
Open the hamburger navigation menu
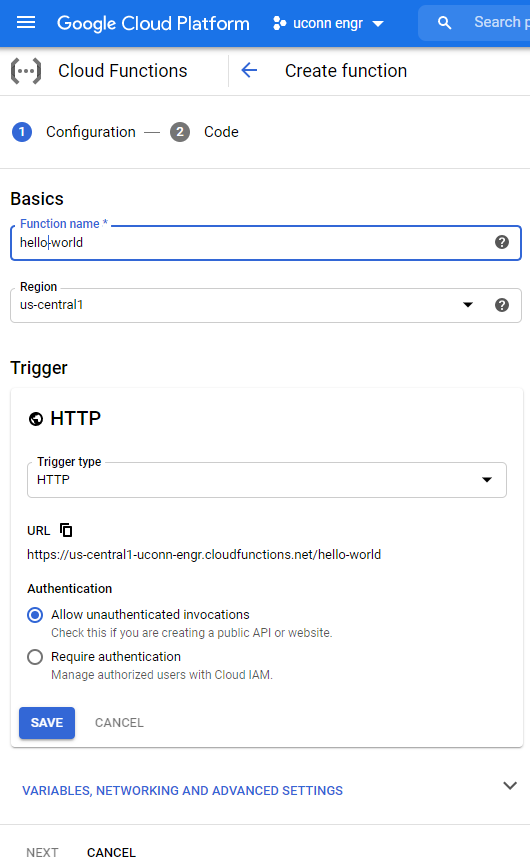point(26,22)
